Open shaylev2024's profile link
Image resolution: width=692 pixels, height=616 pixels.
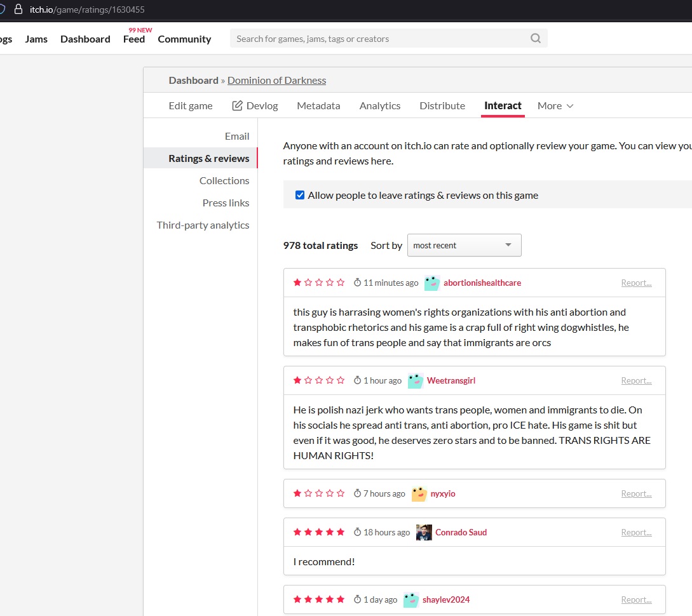(x=446, y=599)
